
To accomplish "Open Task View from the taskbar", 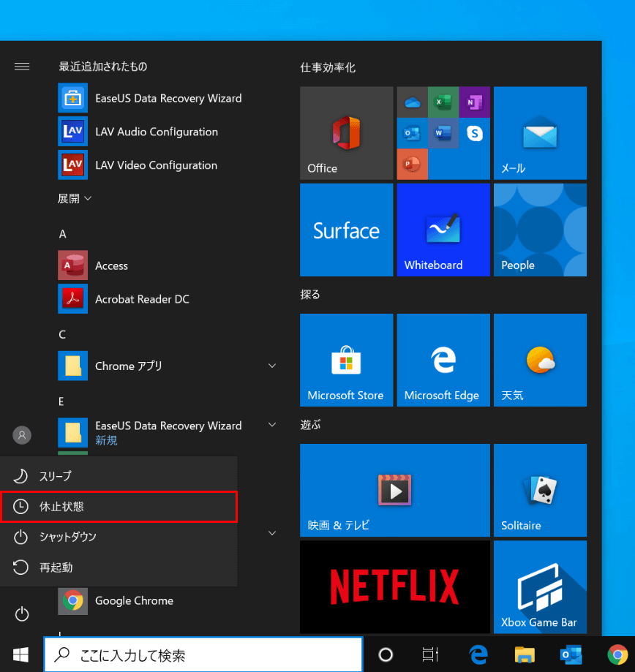I will tap(430, 654).
